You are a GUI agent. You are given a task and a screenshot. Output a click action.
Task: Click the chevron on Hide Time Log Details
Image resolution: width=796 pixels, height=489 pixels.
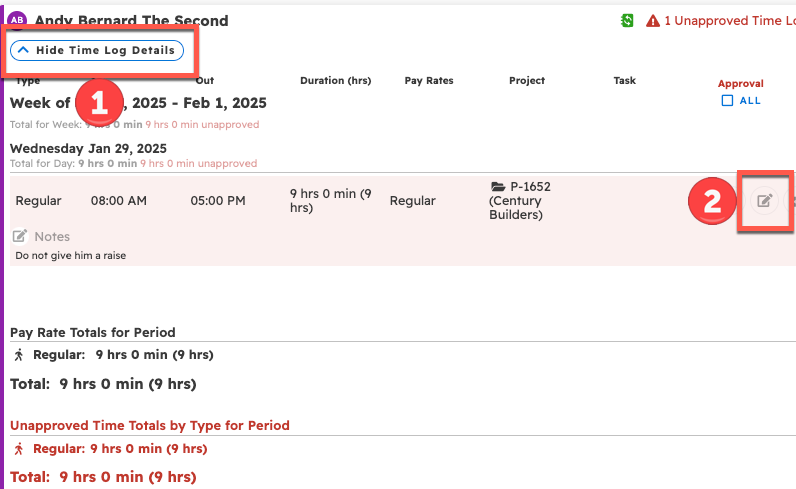[23, 50]
